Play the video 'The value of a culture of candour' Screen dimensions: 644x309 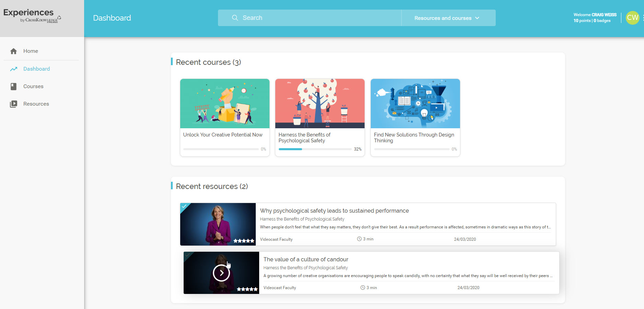[221, 273]
